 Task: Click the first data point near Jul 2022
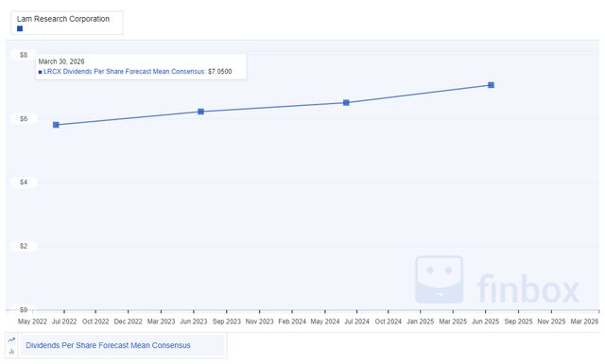tap(56, 125)
